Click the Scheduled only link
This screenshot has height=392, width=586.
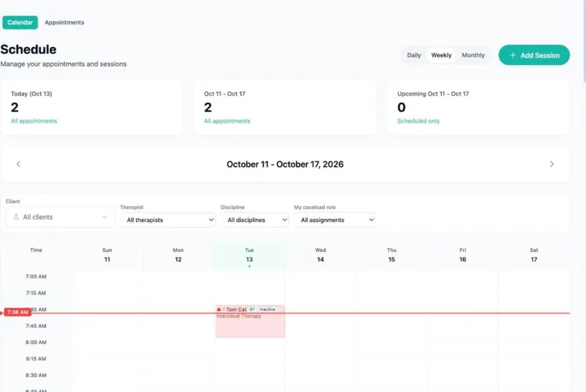pos(418,121)
